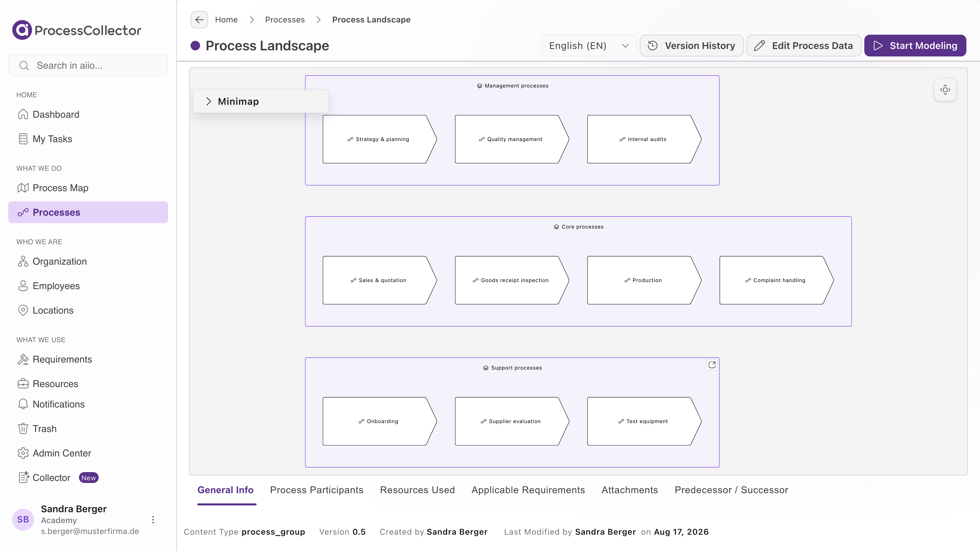Viewport: 980px width, 551px height.
Task: Open external link icon in Support processes
Action: 712,365
